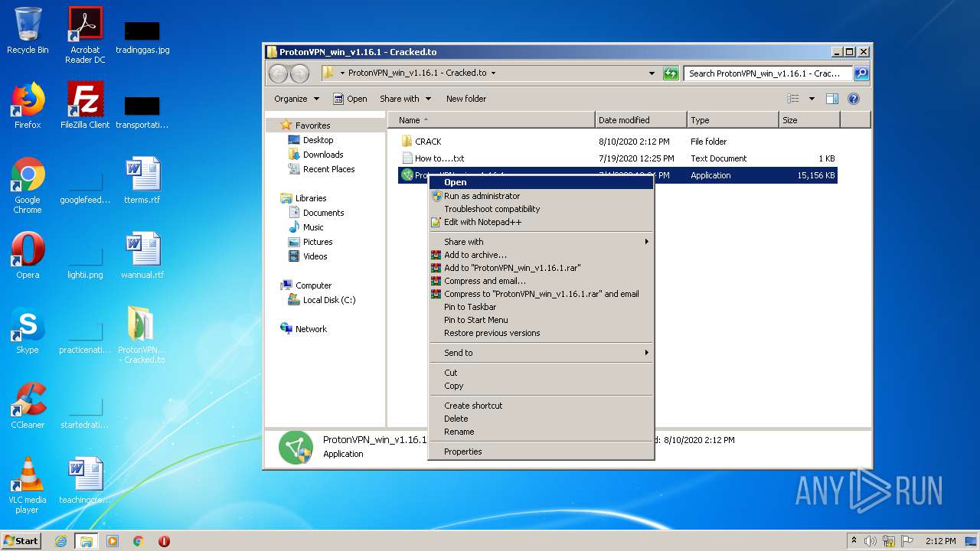Screen dimensions: 980x551
Task: Open the Recycle Bin desktop icon
Action: 28,31
